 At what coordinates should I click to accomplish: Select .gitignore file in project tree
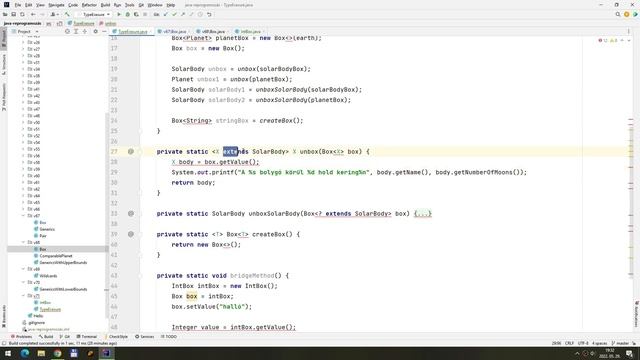point(36,322)
